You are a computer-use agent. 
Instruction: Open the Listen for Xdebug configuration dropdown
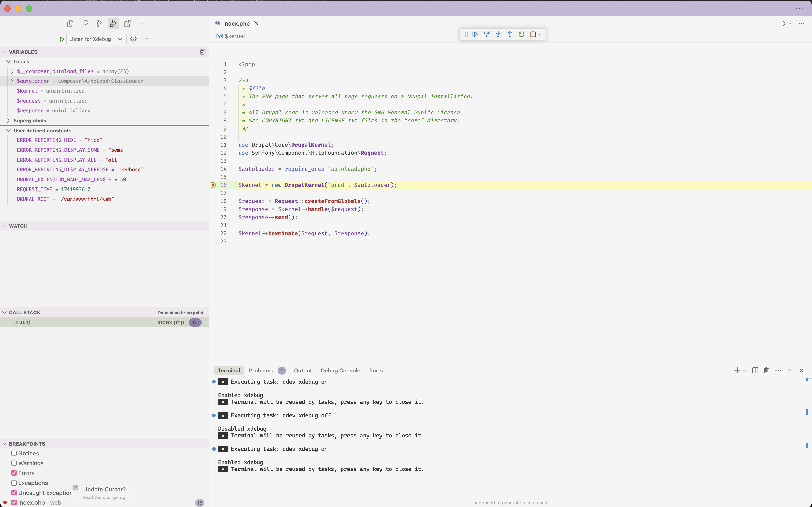coord(120,39)
